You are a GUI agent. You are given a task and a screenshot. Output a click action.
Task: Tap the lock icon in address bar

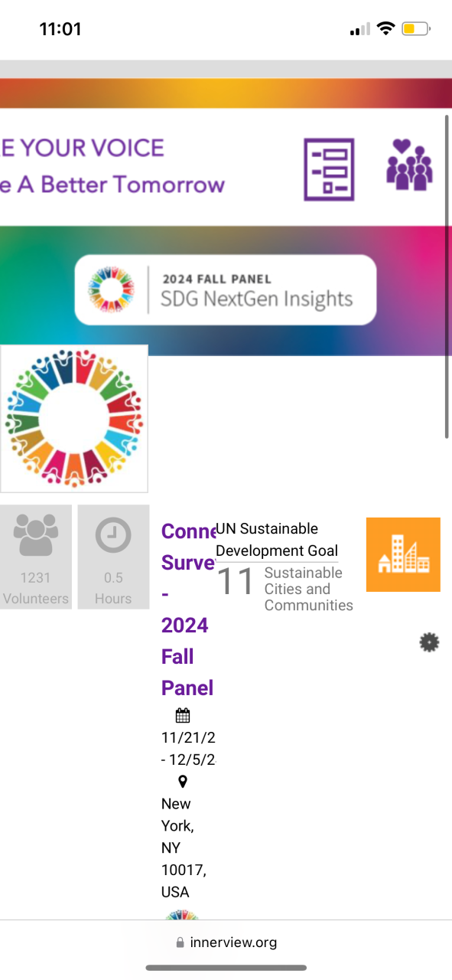click(180, 943)
